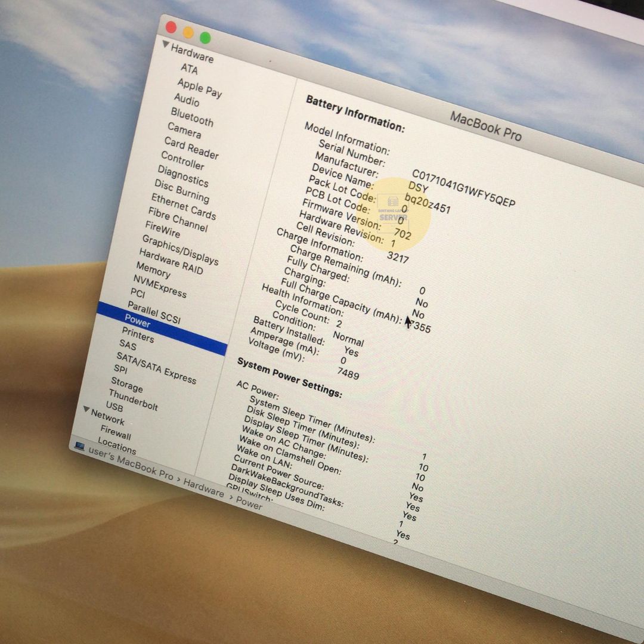The image size is (644, 644).
Task: Select Thunderbolt in sidebar
Action: (x=133, y=400)
